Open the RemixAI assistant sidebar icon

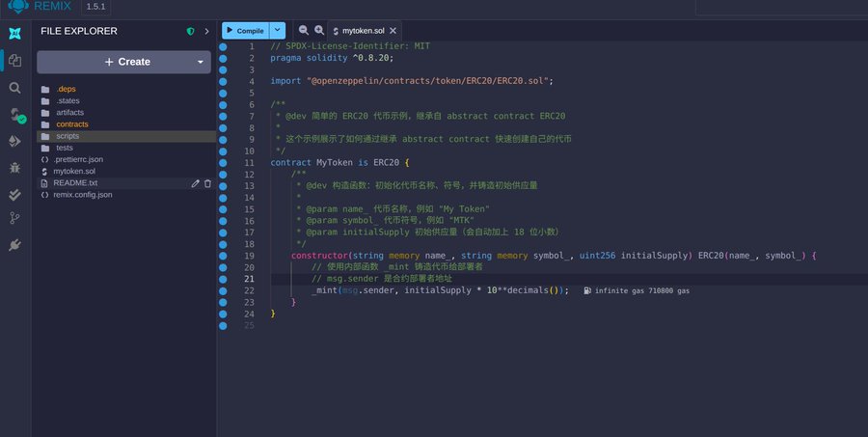click(14, 33)
